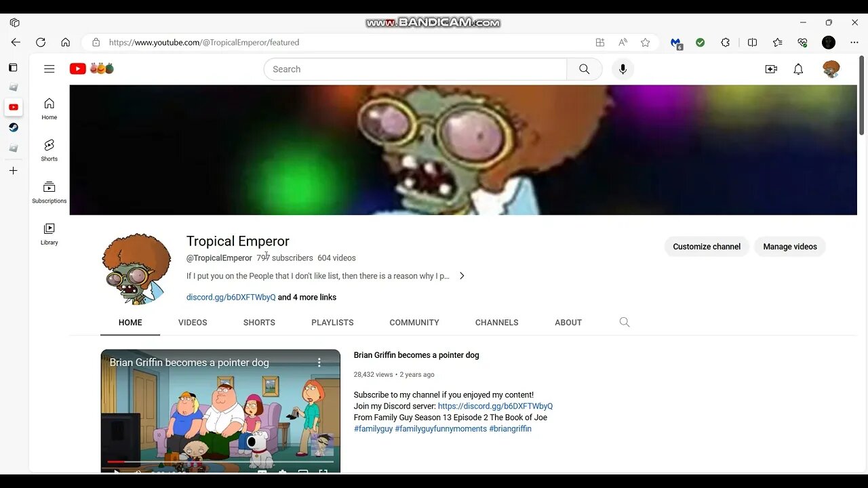Click the #familyguyfunnymoments hashtag
This screenshot has width=868, height=488.
[441, 429]
